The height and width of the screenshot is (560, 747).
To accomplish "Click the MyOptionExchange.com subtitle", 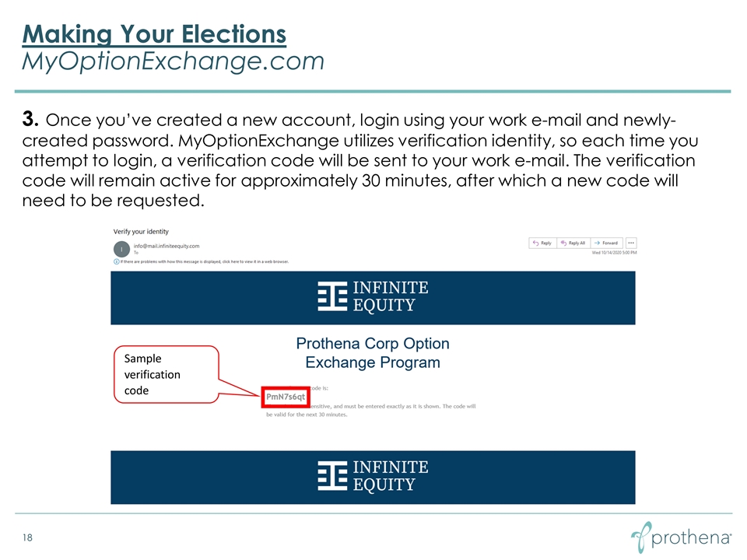I will [x=174, y=61].
